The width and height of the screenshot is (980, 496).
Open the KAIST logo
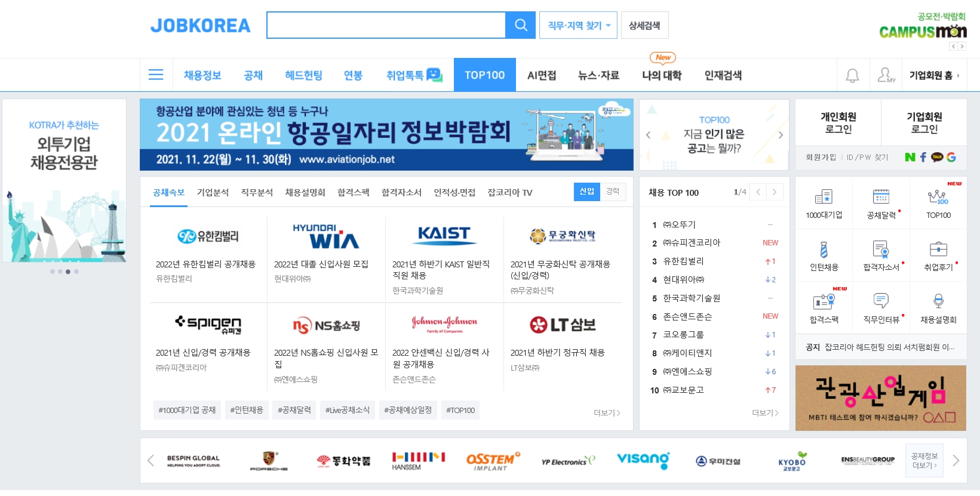(x=444, y=235)
